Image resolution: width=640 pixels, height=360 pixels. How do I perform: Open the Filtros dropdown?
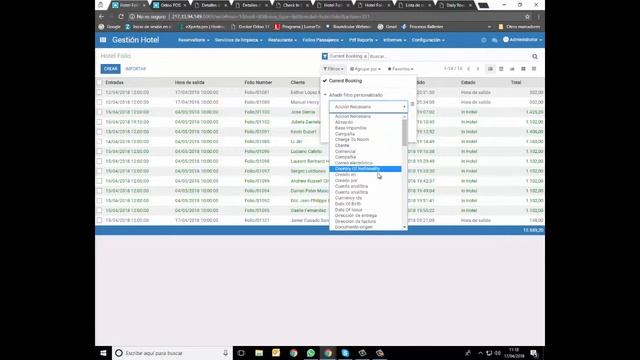point(333,69)
